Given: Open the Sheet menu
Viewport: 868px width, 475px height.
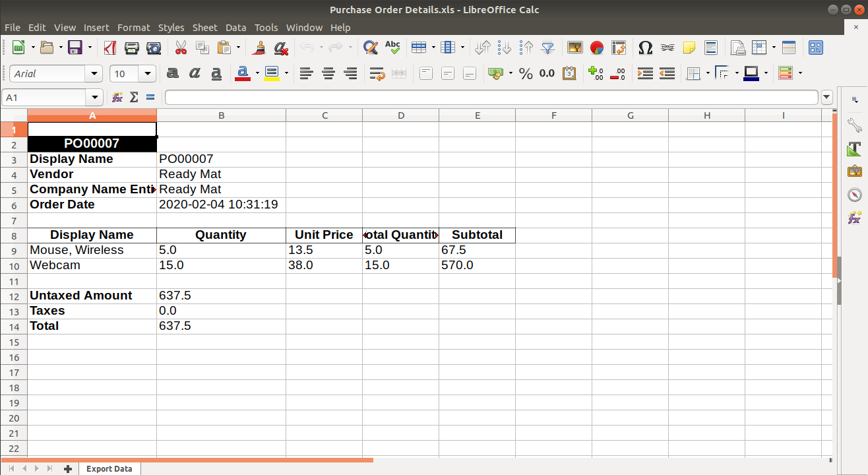Looking at the screenshot, I should (204, 28).
